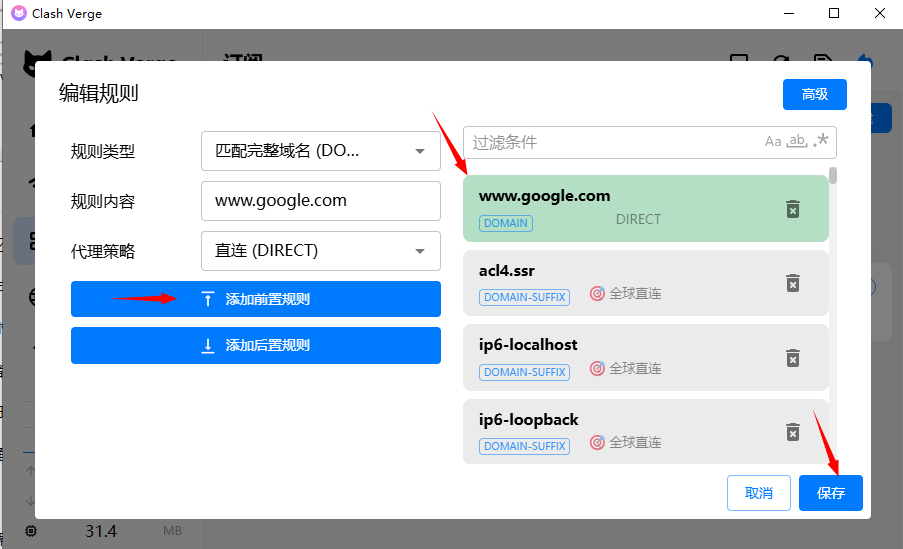903x549 pixels.
Task: Minimize the Clash Verge window
Action: point(789,13)
